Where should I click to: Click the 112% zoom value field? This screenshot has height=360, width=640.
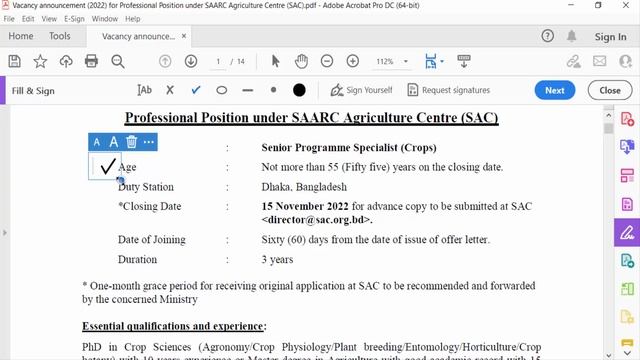pyautogui.click(x=385, y=61)
